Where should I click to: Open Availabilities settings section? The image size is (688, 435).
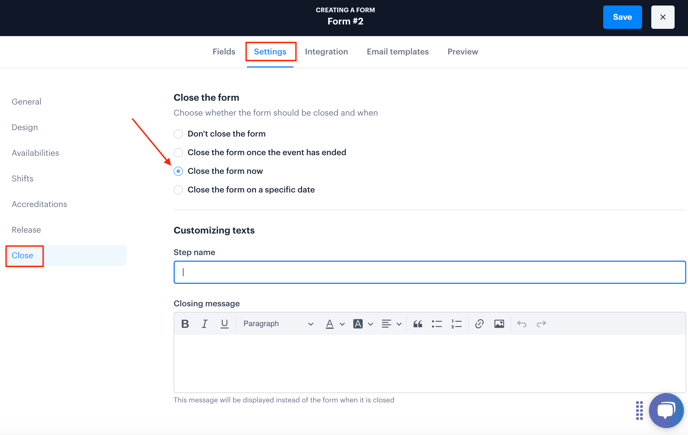(35, 153)
